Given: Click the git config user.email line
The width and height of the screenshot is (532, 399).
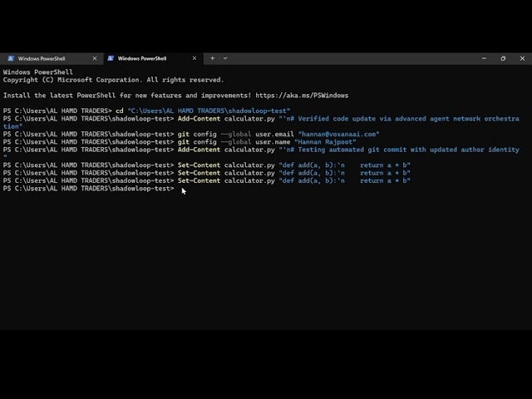Looking at the screenshot, I should pyautogui.click(x=191, y=135).
